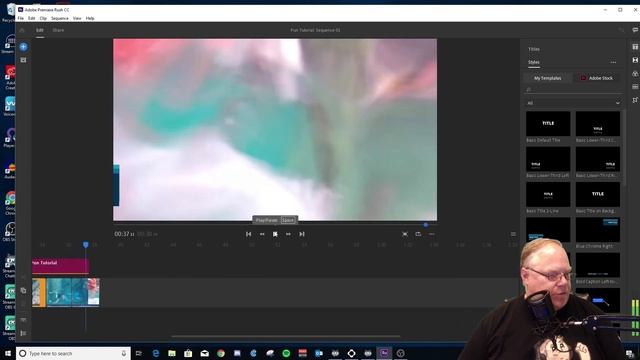Open the Audio panel icon

pyautogui.click(x=635, y=87)
